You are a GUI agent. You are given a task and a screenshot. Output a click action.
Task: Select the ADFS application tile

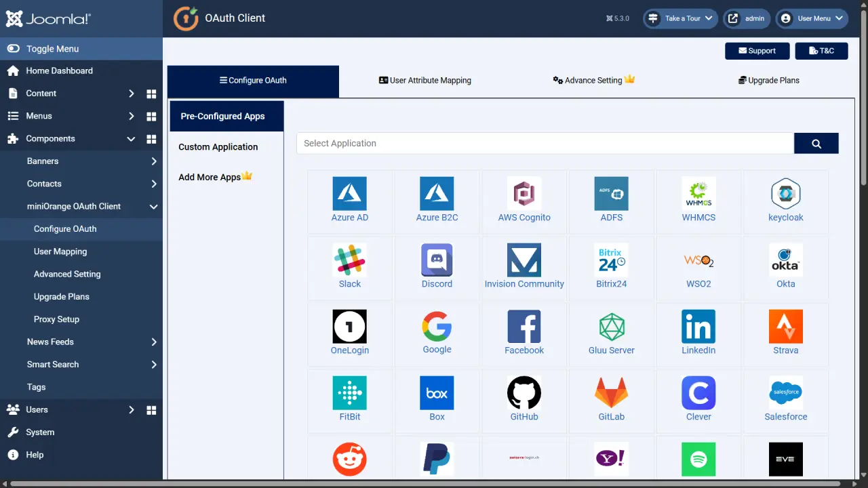point(611,194)
